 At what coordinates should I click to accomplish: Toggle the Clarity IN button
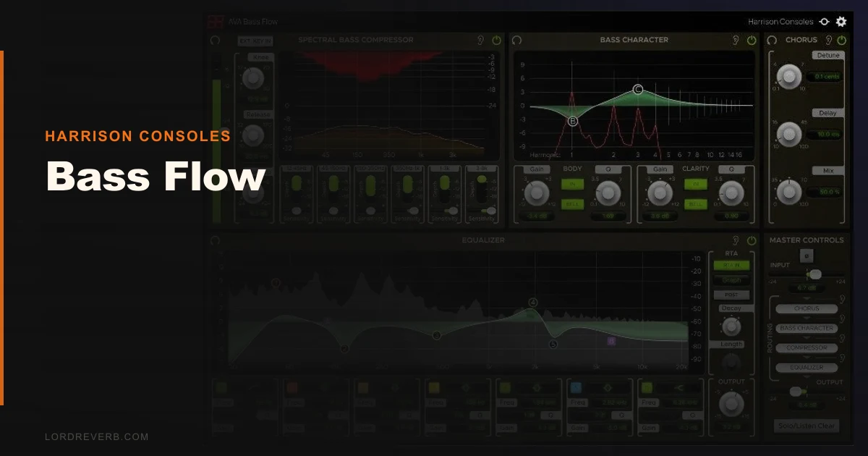696,185
